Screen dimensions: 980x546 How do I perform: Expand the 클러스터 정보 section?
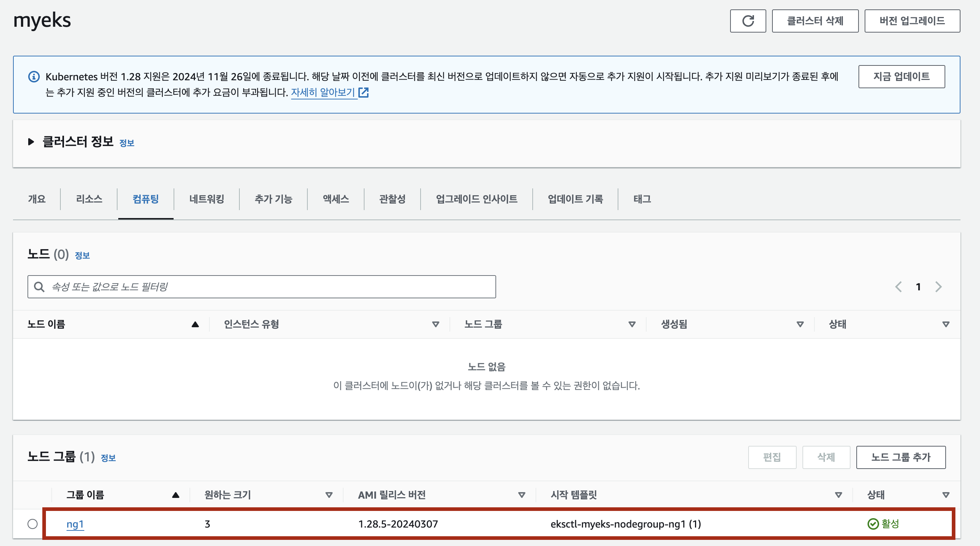click(x=31, y=142)
